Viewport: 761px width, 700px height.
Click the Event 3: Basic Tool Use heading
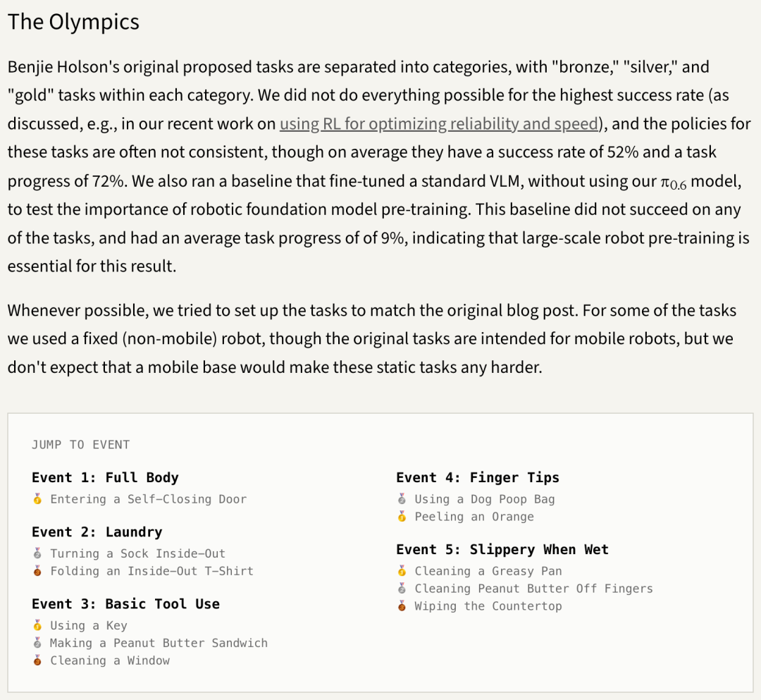[x=125, y=604]
